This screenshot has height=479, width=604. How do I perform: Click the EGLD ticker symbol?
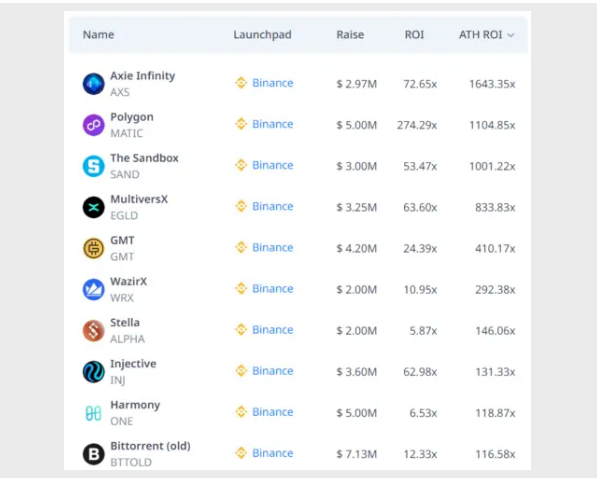124,216
